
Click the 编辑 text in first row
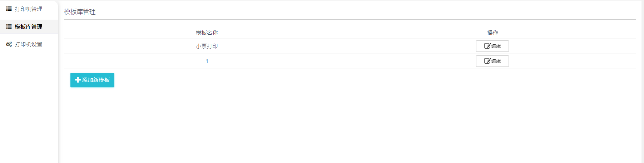click(x=496, y=46)
